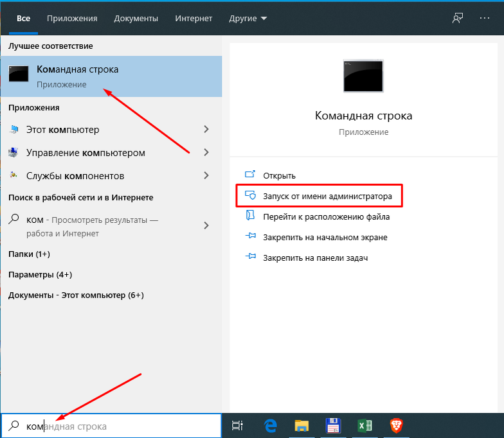Image resolution: width=504 pixels, height=438 pixels.
Task: Click the Командная строка icon in best match
Action: point(18,74)
